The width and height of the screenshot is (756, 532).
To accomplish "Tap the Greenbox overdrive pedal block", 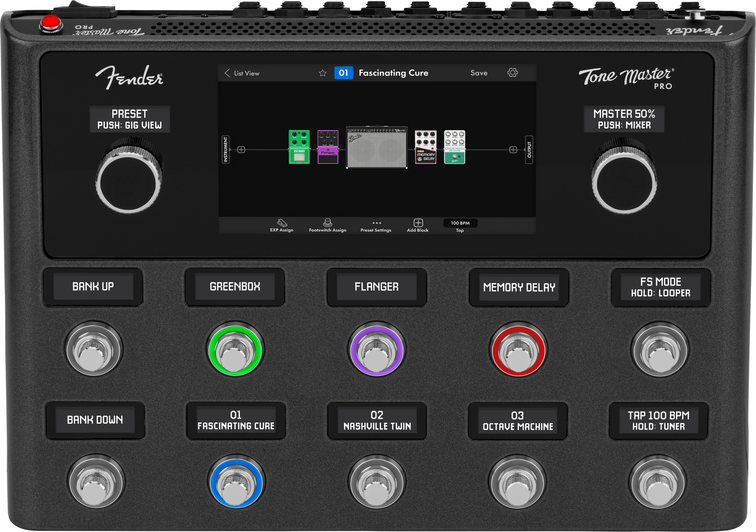I will [x=299, y=147].
